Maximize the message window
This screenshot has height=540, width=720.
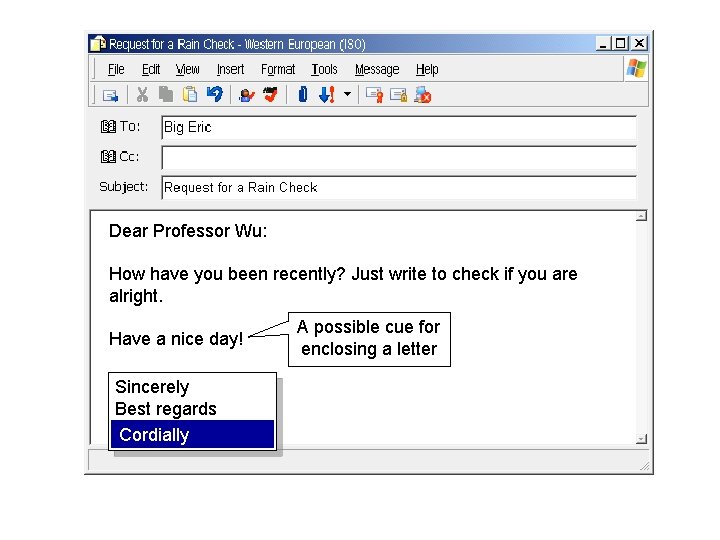(620, 44)
